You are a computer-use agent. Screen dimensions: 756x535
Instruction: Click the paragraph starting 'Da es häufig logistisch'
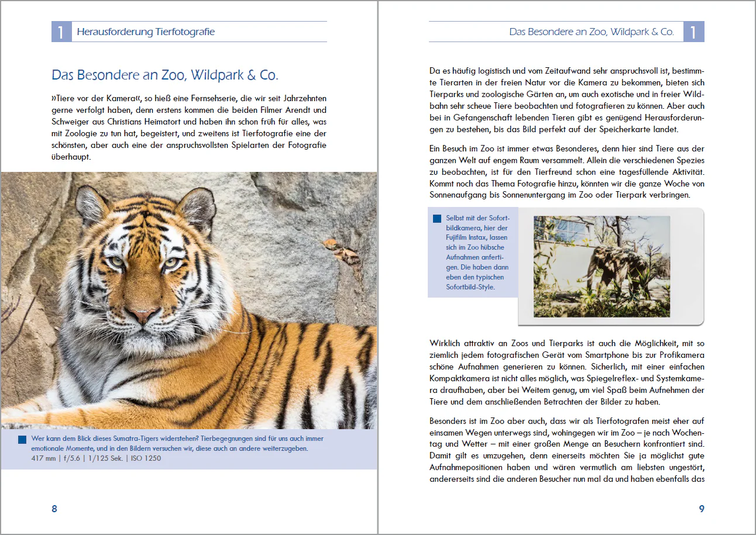click(x=566, y=101)
